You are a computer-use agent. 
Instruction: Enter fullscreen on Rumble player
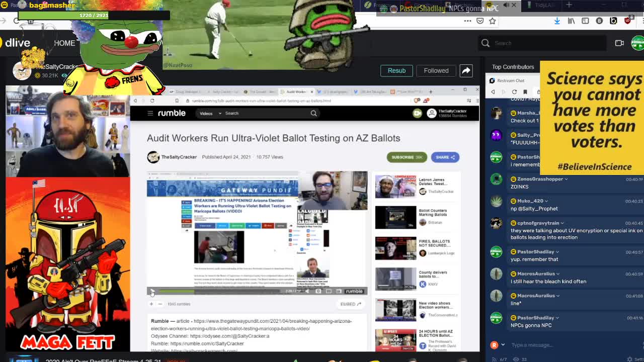[339, 291]
